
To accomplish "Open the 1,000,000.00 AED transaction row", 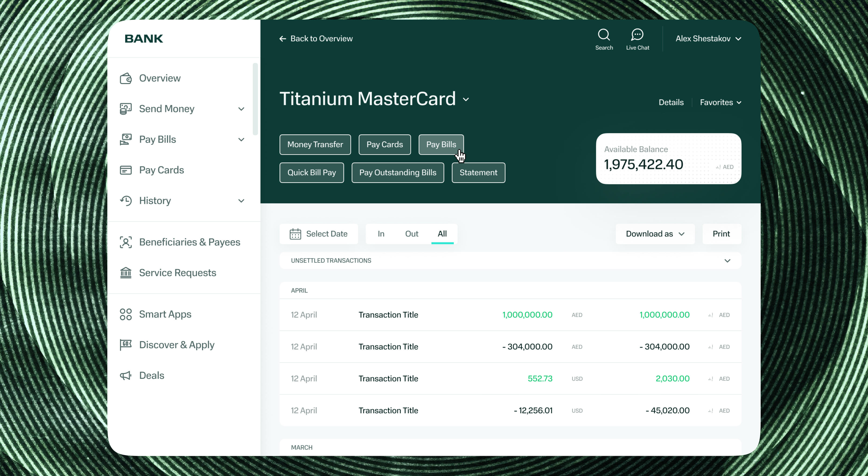I will pyautogui.click(x=510, y=315).
